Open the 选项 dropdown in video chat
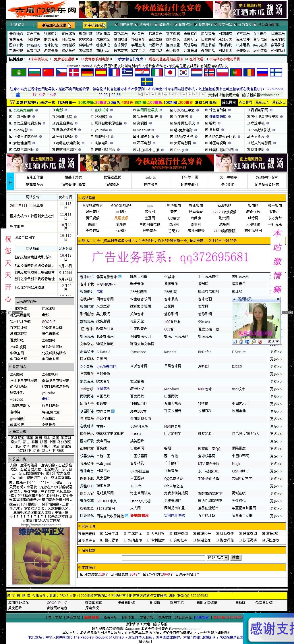 point(273,341)
